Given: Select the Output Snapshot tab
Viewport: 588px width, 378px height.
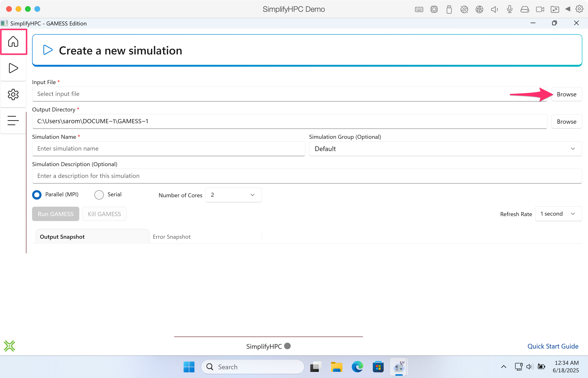Looking at the screenshot, I should pos(62,237).
